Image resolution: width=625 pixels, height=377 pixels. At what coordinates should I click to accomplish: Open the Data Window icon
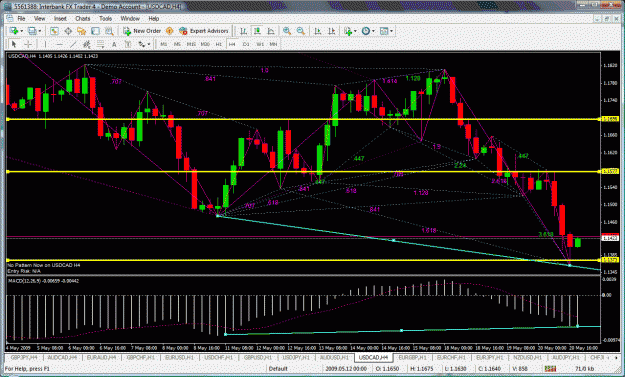click(x=68, y=31)
